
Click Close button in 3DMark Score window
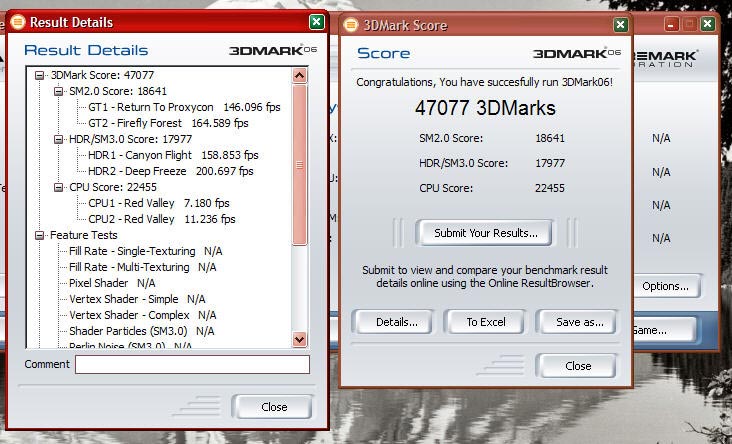tap(578, 366)
